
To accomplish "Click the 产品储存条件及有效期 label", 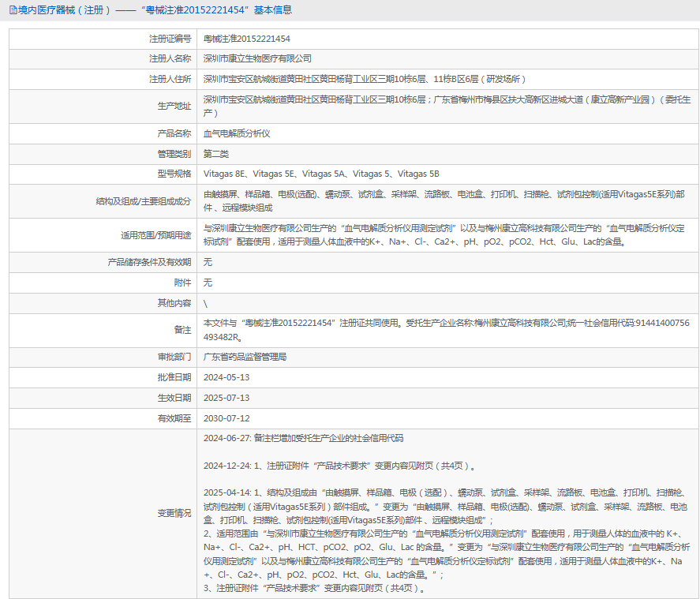I will pos(149,262).
